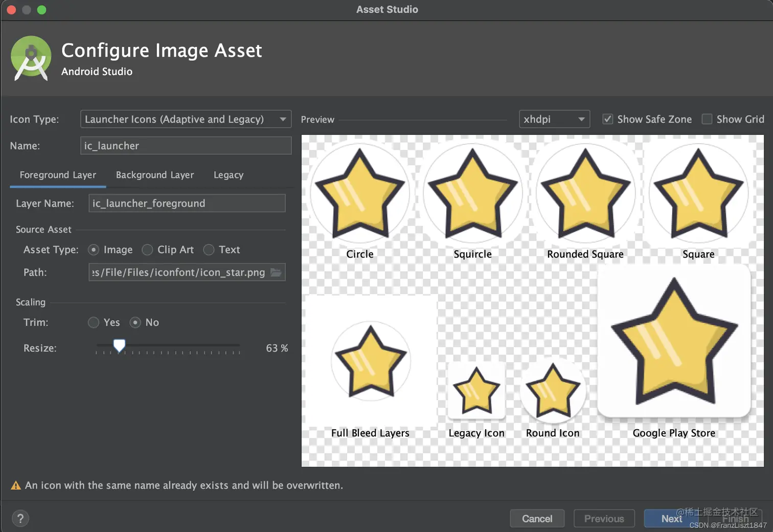
Task: Select the Legacy Icon preview
Action: (x=476, y=390)
